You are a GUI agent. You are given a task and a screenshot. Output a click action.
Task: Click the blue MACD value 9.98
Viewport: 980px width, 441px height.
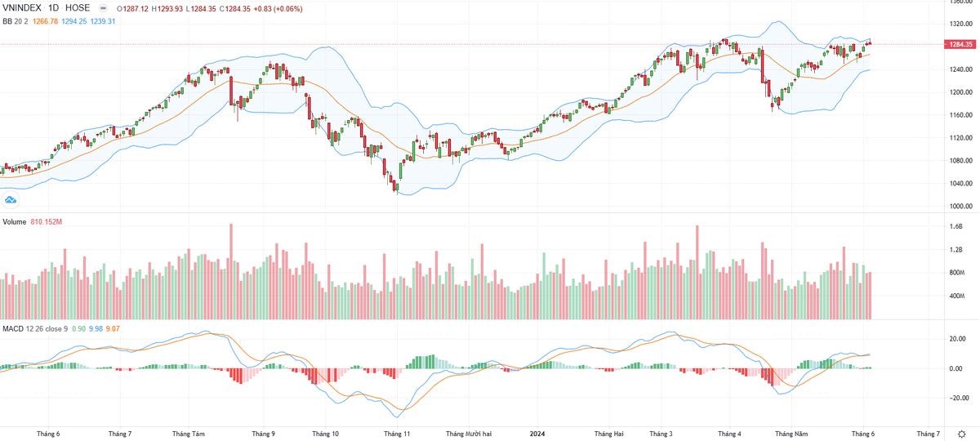tap(96, 329)
